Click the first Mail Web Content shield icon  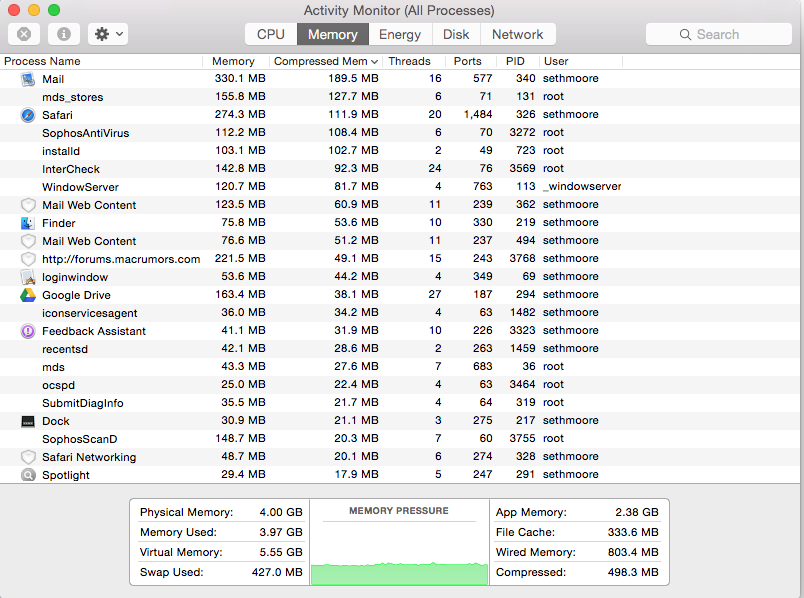(x=28, y=205)
